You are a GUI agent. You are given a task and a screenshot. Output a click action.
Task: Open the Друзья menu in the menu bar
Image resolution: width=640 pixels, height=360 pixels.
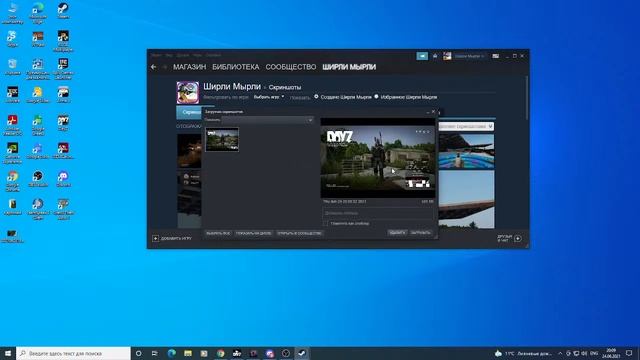point(182,55)
